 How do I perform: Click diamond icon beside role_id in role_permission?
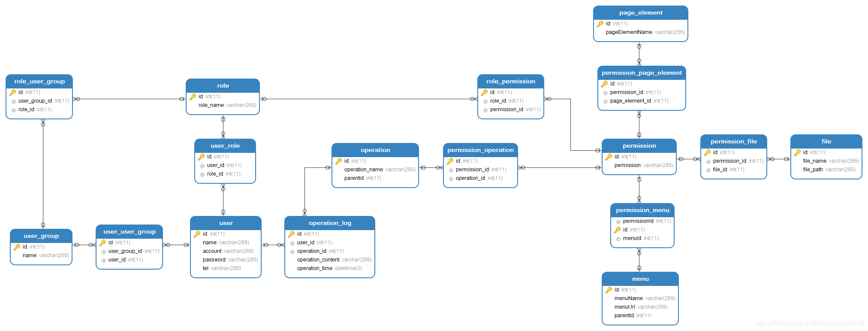(485, 101)
